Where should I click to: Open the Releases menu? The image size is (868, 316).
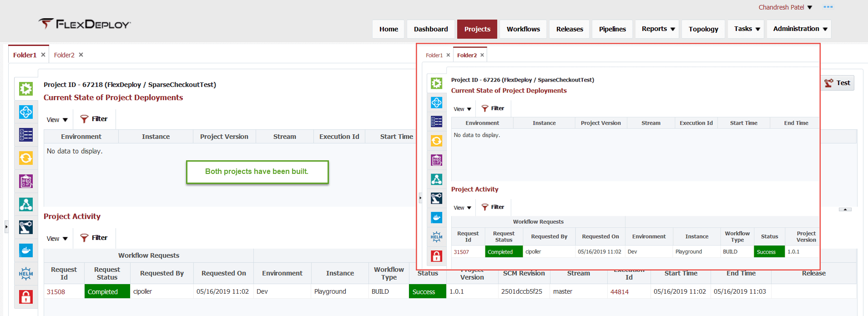tap(570, 29)
